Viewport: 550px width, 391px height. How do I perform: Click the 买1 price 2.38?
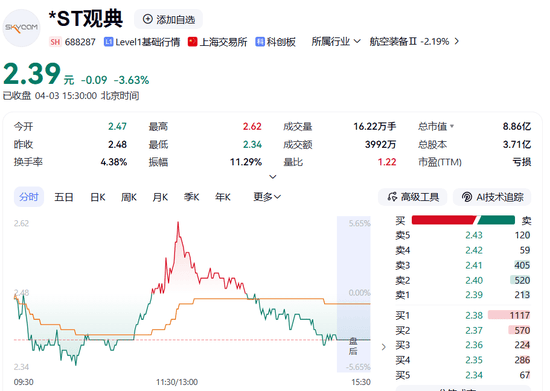click(474, 315)
